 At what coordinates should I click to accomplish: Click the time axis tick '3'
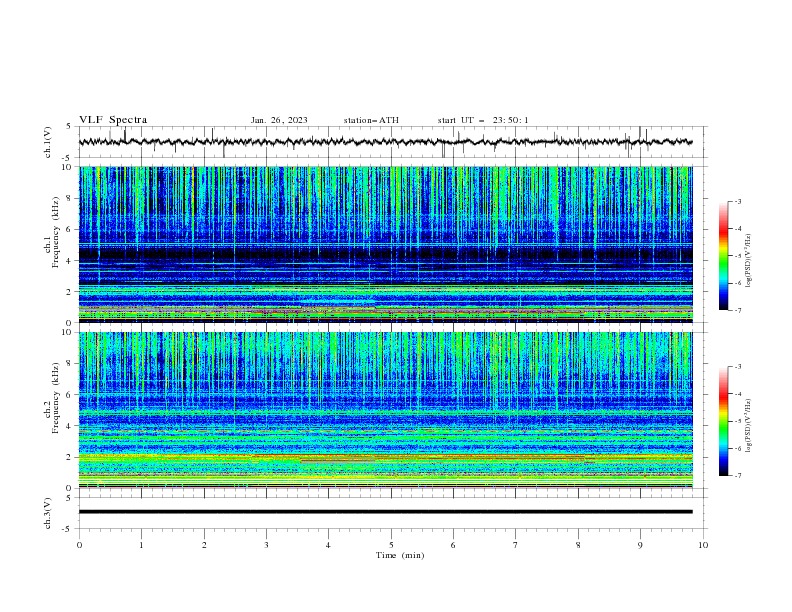266,545
